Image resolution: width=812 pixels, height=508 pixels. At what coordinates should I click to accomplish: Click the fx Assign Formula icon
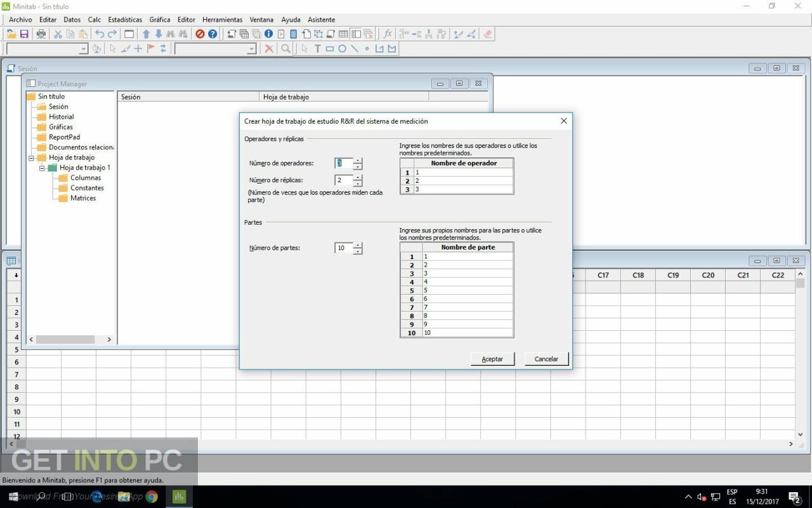point(388,34)
